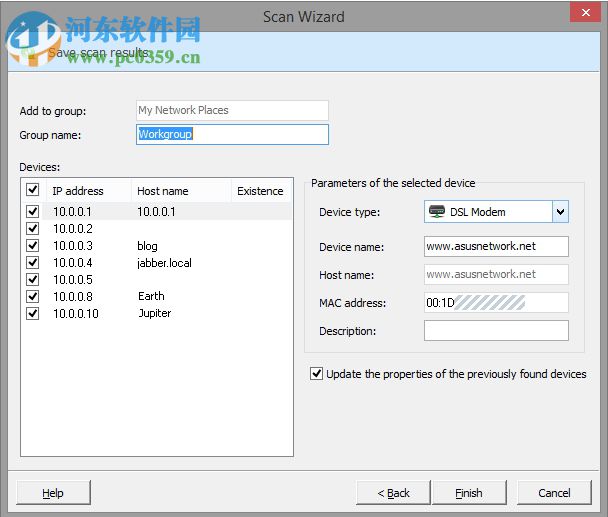Uncheck the 10.0.0.10 Jupiter checkbox
Viewport: 608px width, 517px height.
click(33, 313)
